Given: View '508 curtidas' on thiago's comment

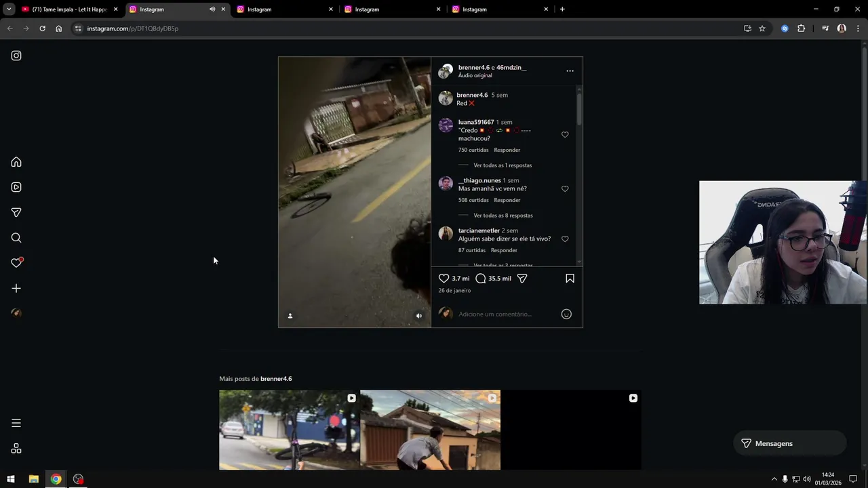Looking at the screenshot, I should [x=473, y=200].
